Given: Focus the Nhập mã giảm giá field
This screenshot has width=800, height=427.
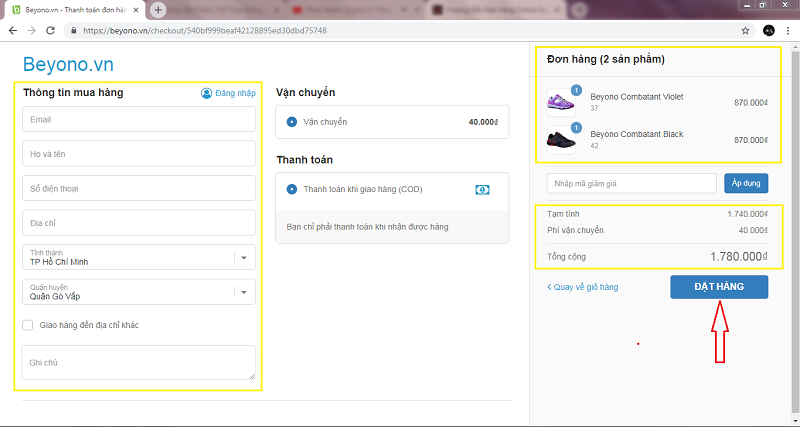Looking at the screenshot, I should click(x=632, y=184).
